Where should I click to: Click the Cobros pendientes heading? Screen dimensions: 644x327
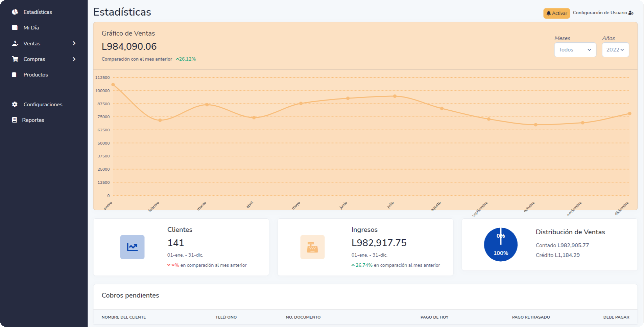pos(130,295)
